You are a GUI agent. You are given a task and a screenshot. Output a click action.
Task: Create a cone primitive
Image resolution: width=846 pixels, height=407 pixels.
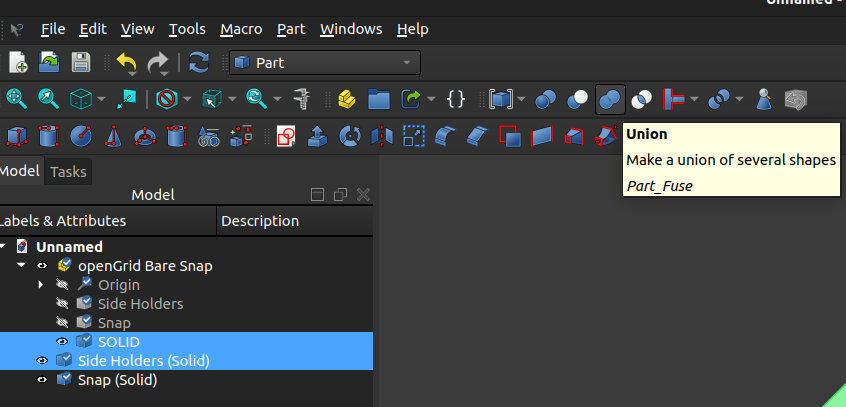coord(113,135)
